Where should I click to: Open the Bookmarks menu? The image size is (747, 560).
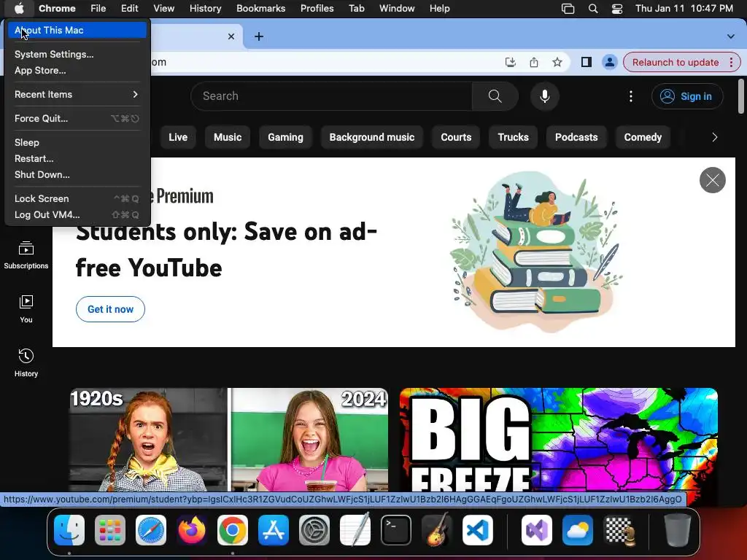(260, 8)
